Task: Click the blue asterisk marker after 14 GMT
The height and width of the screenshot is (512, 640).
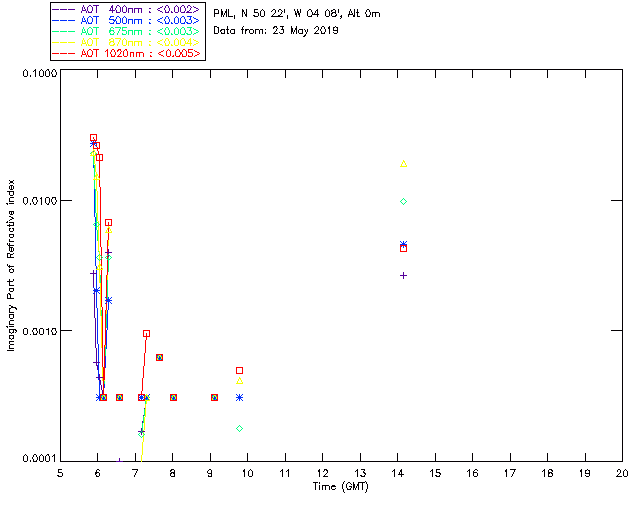Action: [x=404, y=244]
